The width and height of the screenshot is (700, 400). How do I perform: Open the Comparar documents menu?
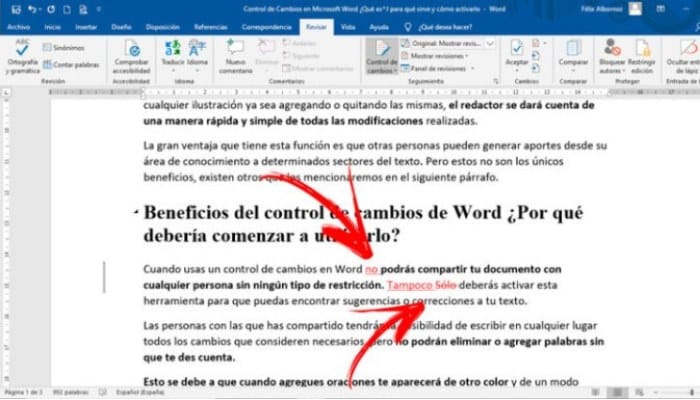tap(573, 56)
